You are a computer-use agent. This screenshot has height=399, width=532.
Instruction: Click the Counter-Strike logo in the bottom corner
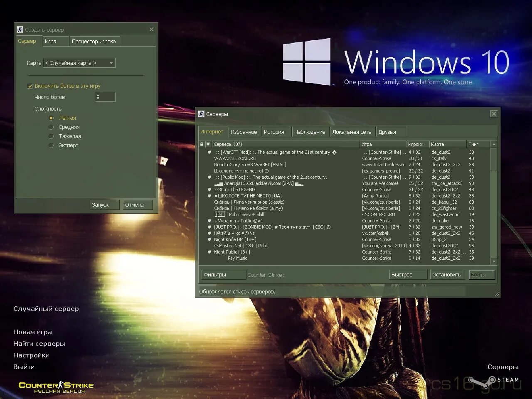[x=56, y=387]
